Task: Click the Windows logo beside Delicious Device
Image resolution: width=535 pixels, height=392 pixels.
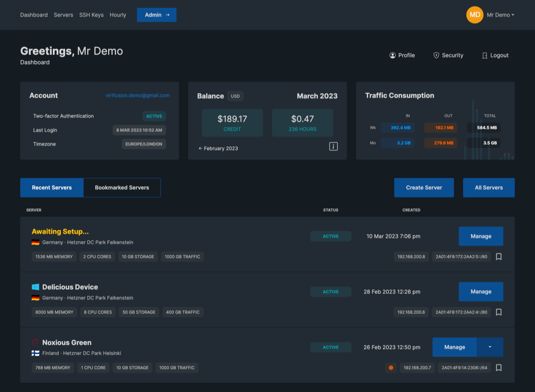Action: coord(35,287)
